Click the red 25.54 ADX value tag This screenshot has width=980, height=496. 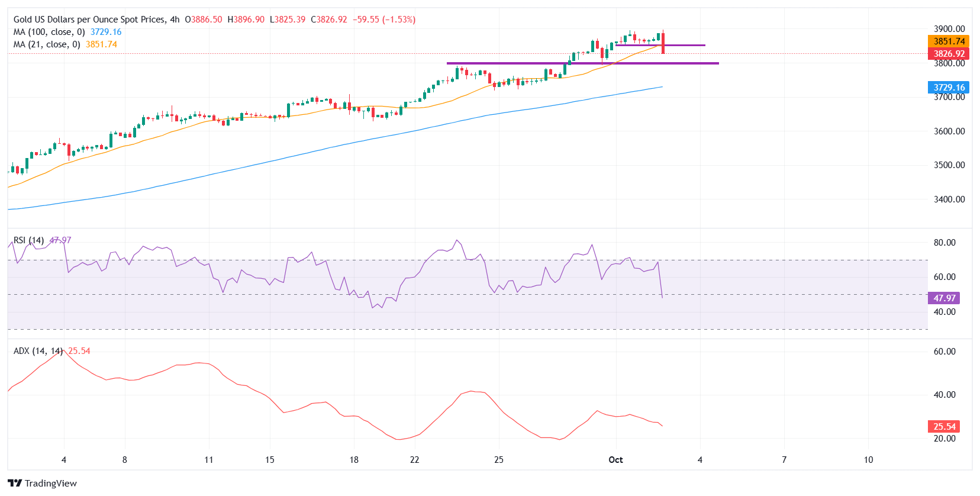(x=944, y=427)
